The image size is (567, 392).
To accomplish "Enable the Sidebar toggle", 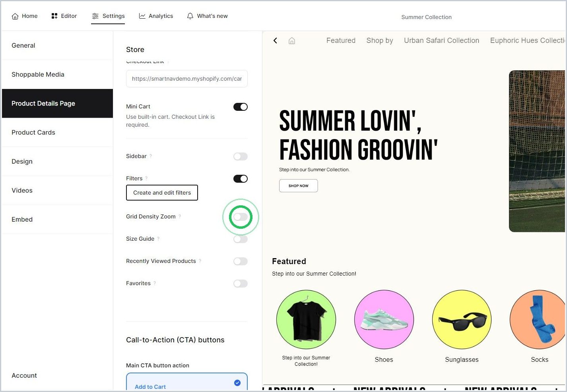I will coord(241,156).
